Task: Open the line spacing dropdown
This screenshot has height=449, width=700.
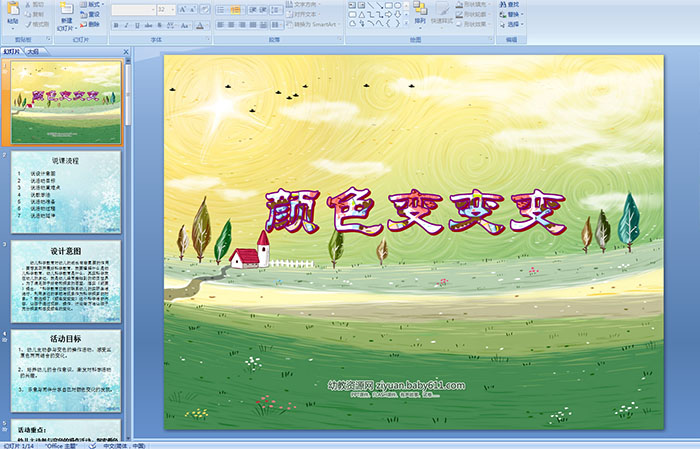Action: [276, 10]
